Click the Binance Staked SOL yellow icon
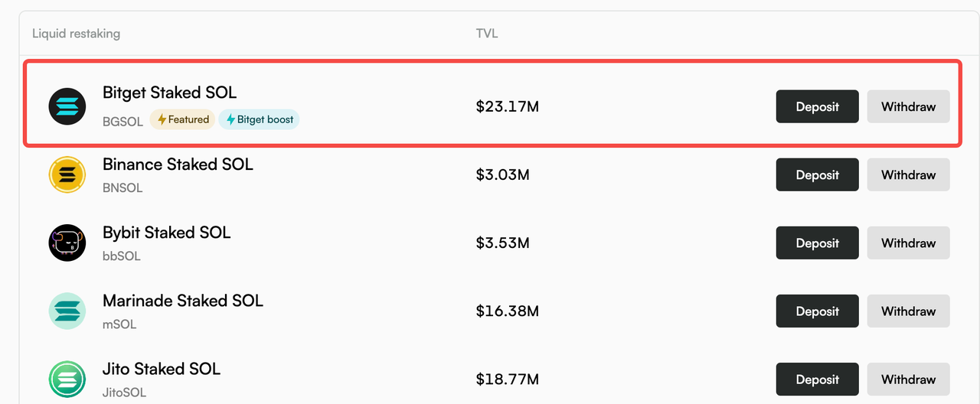 [67, 175]
